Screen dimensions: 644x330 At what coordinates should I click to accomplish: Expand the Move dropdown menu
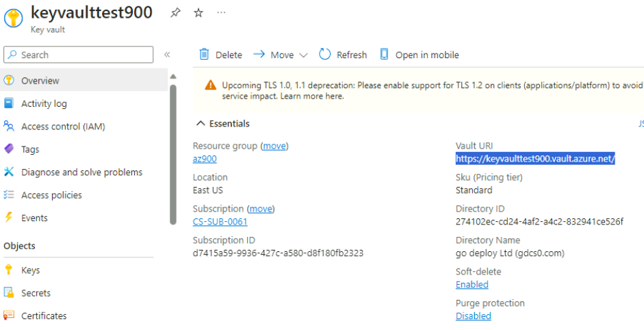pyautogui.click(x=303, y=55)
